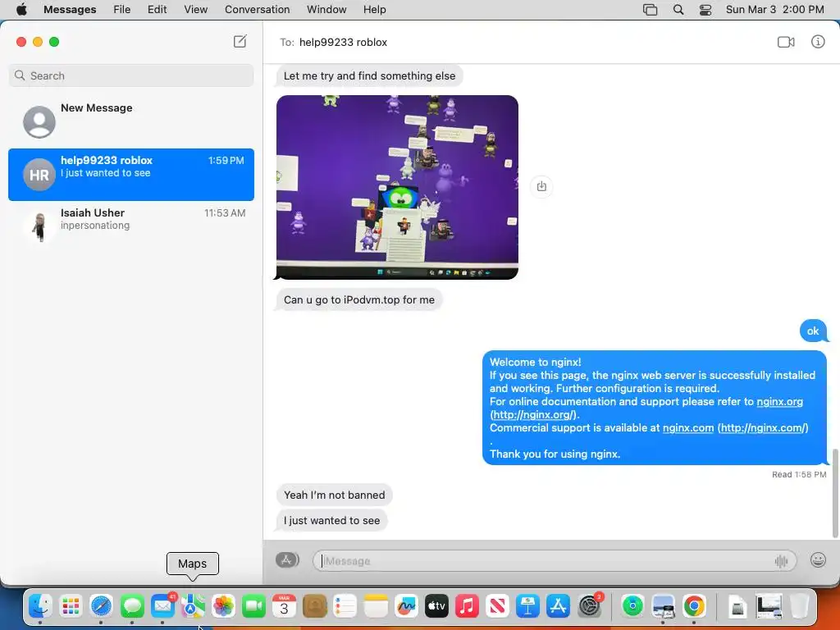Start a video call with help99233 roblox
840x630 pixels.
coord(786,42)
